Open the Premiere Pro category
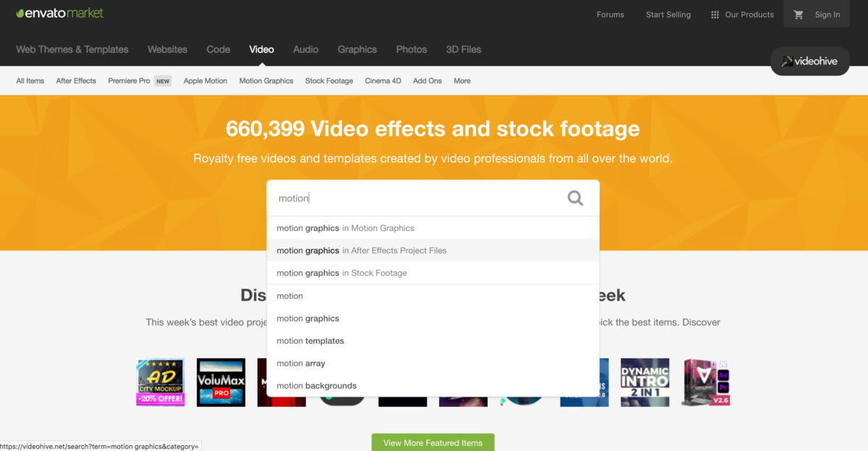Screen dimensions: 868x451 pyautogui.click(x=129, y=81)
